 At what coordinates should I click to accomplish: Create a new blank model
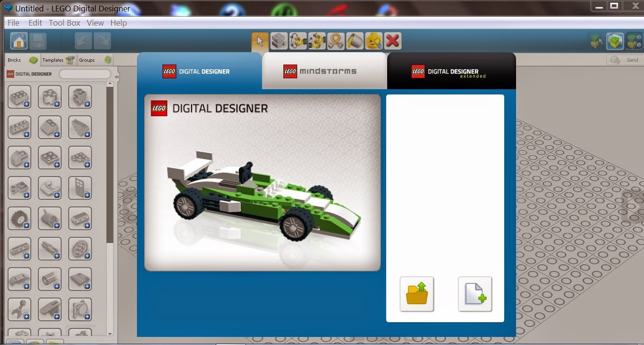[x=475, y=294]
